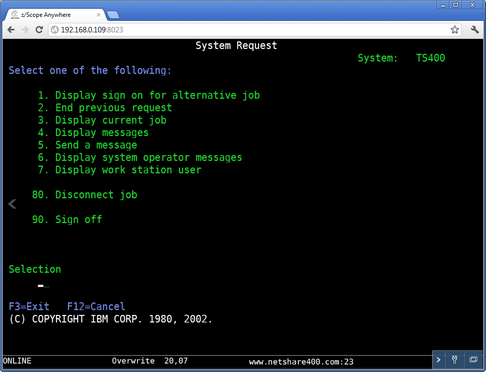Screen dimensions: 486x372
Task: Close the z/Scope Anywhere tab
Action: tap(98, 15)
